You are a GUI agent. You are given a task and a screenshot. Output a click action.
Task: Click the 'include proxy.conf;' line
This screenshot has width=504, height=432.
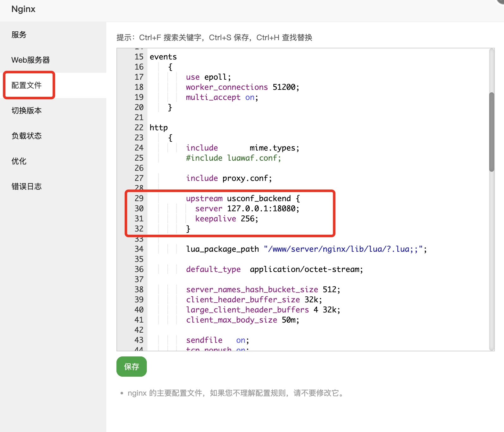click(229, 178)
